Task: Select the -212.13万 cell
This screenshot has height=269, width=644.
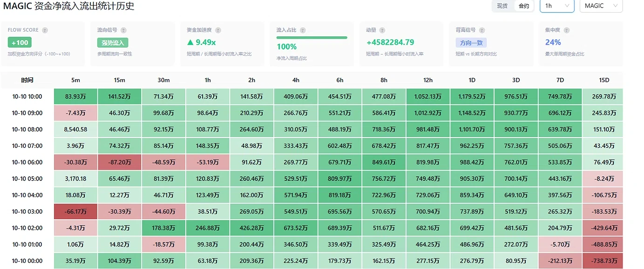Action: (x=560, y=261)
